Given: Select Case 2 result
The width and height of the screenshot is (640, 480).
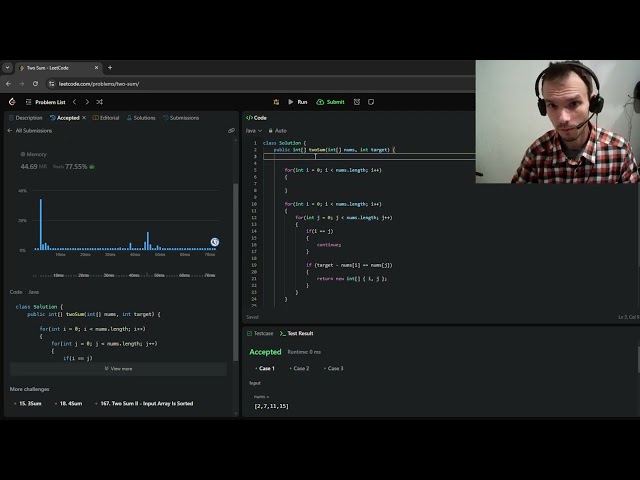Looking at the screenshot, I should pos(299,368).
